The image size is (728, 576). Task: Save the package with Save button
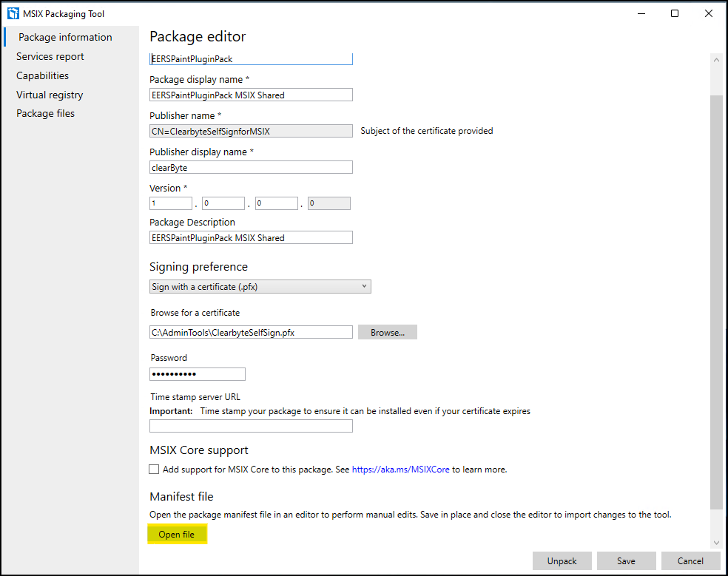(626, 560)
